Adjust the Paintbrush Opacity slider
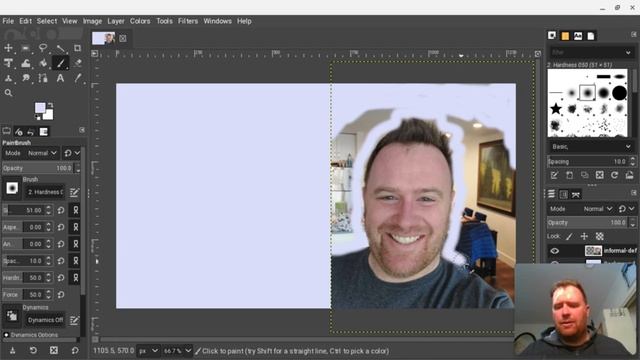The width and height of the screenshot is (640, 360). coord(38,168)
